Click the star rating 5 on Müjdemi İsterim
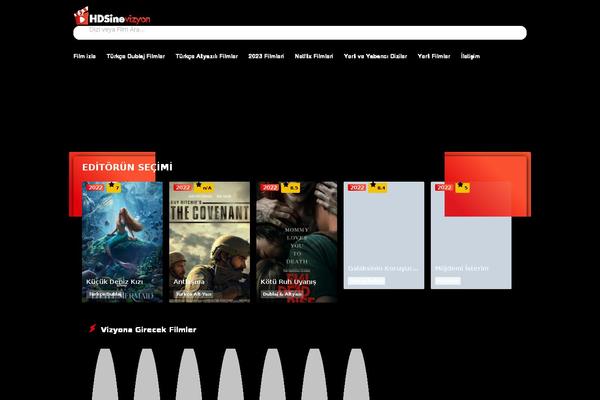 point(463,187)
